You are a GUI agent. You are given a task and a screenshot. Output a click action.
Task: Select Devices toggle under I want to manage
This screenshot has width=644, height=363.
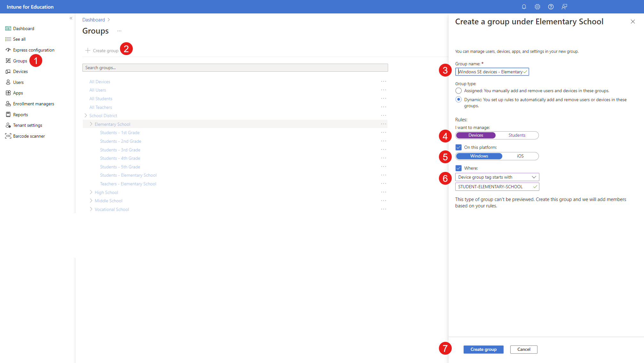click(475, 135)
